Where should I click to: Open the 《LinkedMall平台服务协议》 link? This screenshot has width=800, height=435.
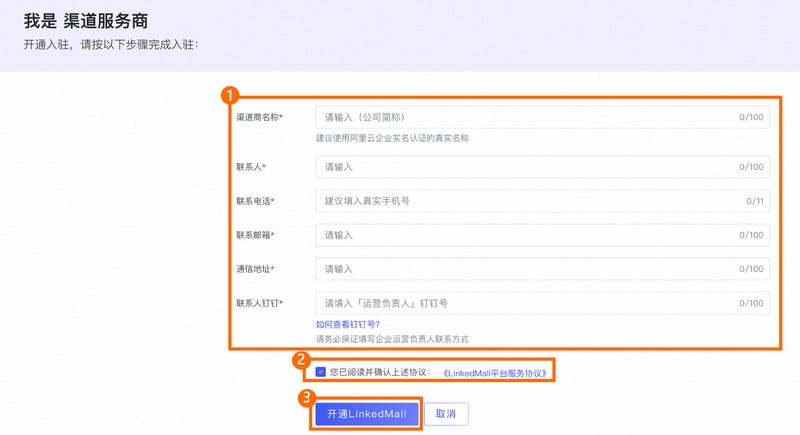(494, 373)
